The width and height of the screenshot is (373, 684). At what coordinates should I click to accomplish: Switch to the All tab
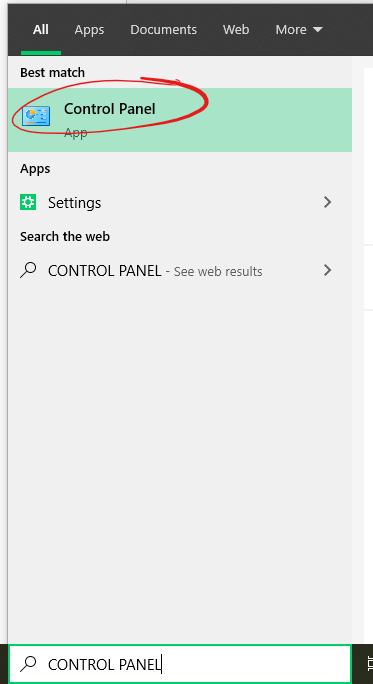[x=41, y=30]
